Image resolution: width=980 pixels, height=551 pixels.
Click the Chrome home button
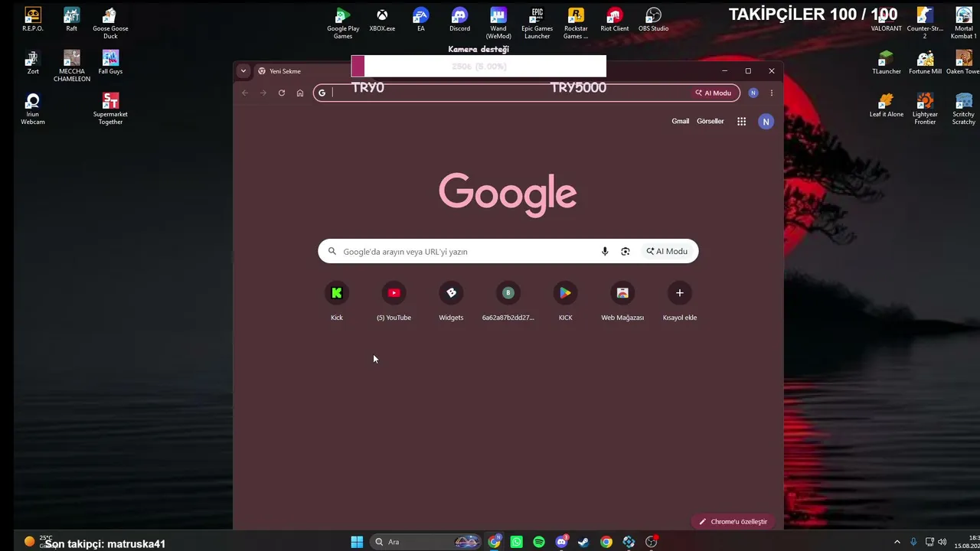tap(300, 93)
